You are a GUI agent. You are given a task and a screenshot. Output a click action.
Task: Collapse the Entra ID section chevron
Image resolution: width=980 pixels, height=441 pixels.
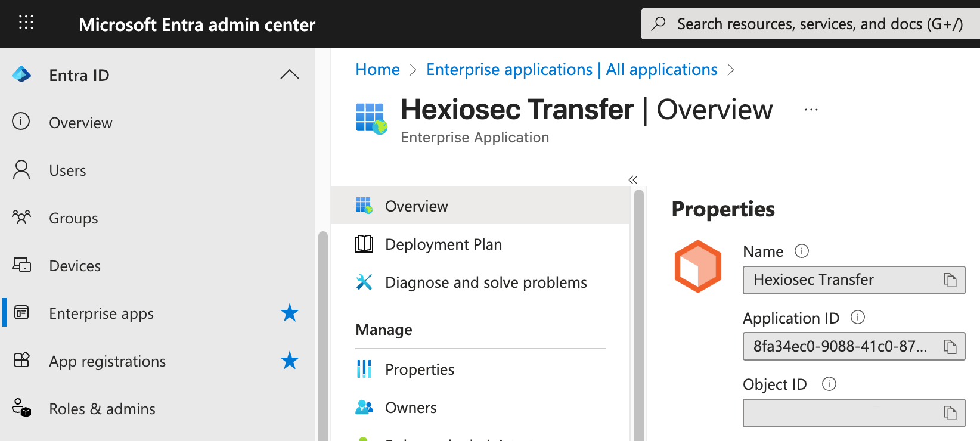click(290, 74)
